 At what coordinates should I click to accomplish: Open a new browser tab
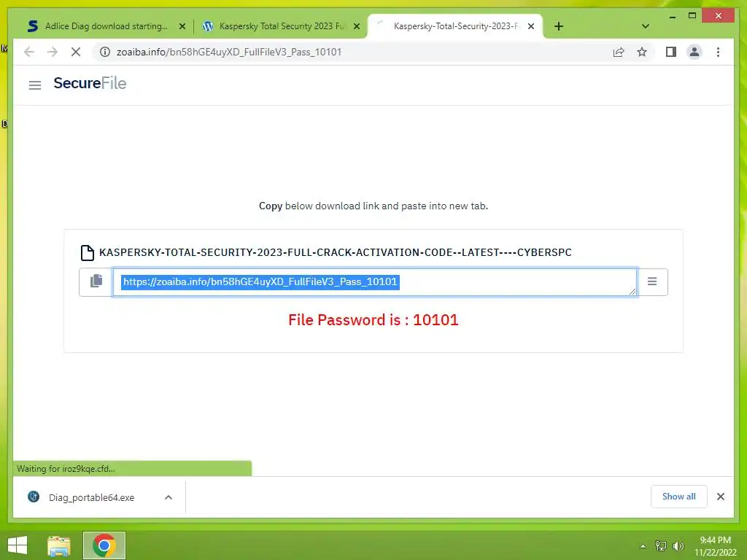point(559,26)
